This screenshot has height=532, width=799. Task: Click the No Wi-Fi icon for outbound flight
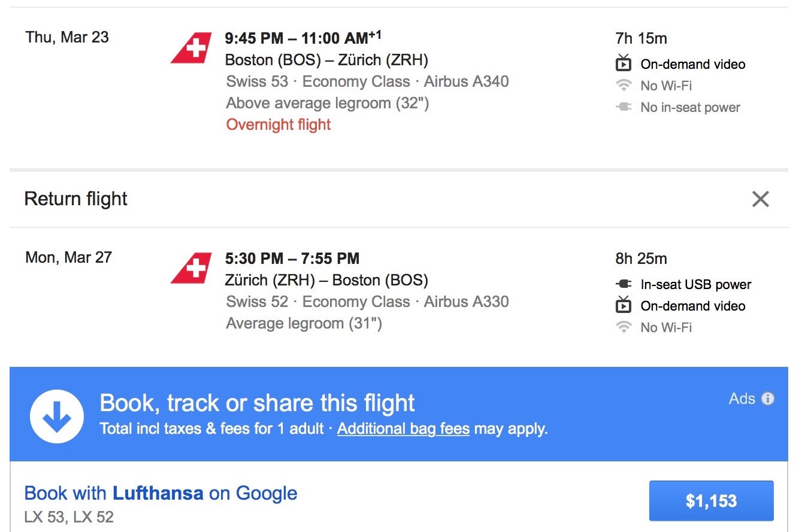point(624,86)
